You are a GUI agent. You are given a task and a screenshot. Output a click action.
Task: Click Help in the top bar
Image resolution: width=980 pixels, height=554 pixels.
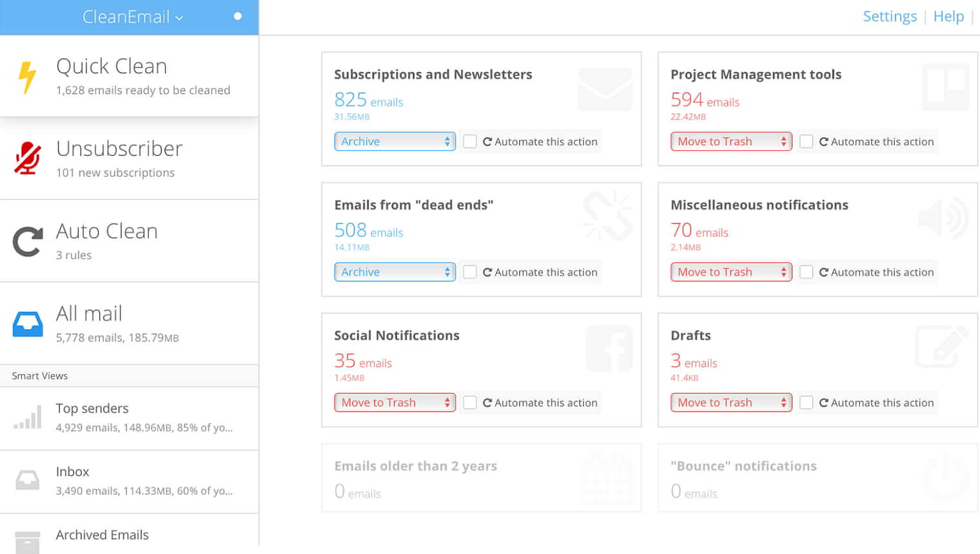(948, 16)
